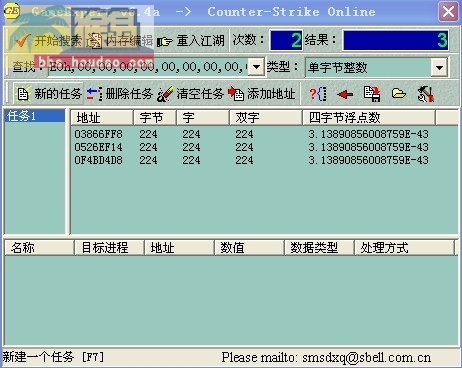Click the save list document icon

pos(372,94)
